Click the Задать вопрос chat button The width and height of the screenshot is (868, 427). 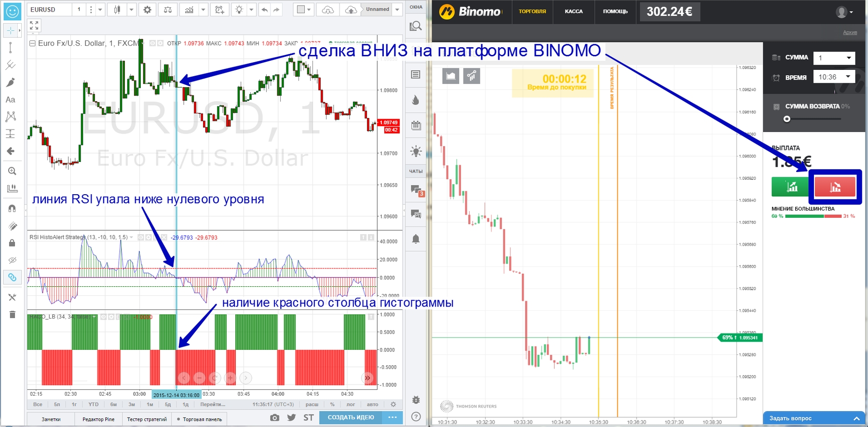814,418
